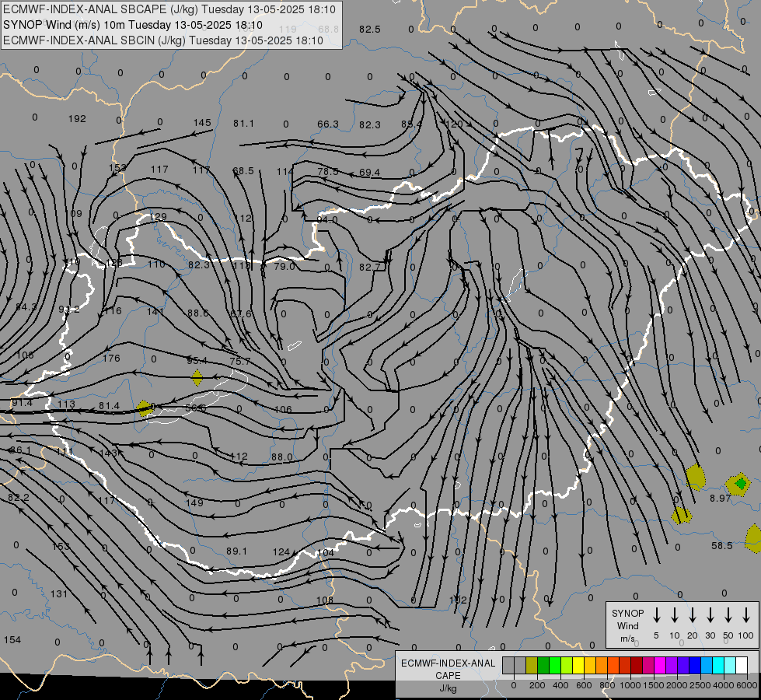Click the map value 192

[77, 118]
